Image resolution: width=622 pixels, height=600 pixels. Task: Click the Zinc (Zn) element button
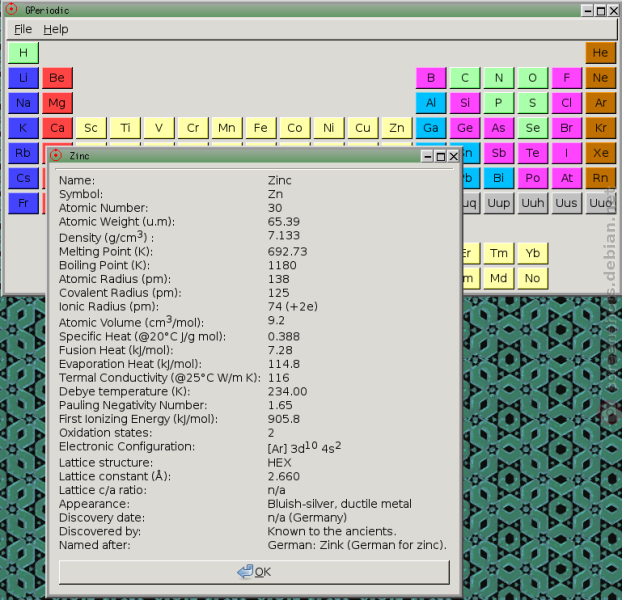click(x=397, y=128)
